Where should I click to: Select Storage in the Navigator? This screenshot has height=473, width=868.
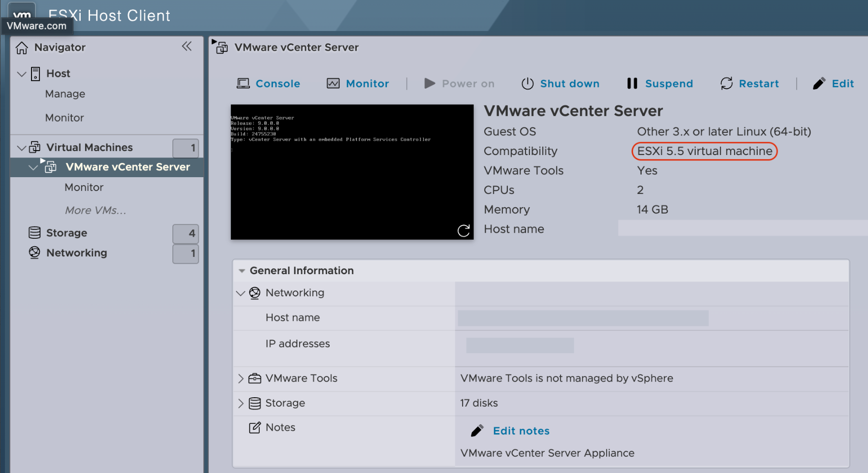tap(66, 233)
